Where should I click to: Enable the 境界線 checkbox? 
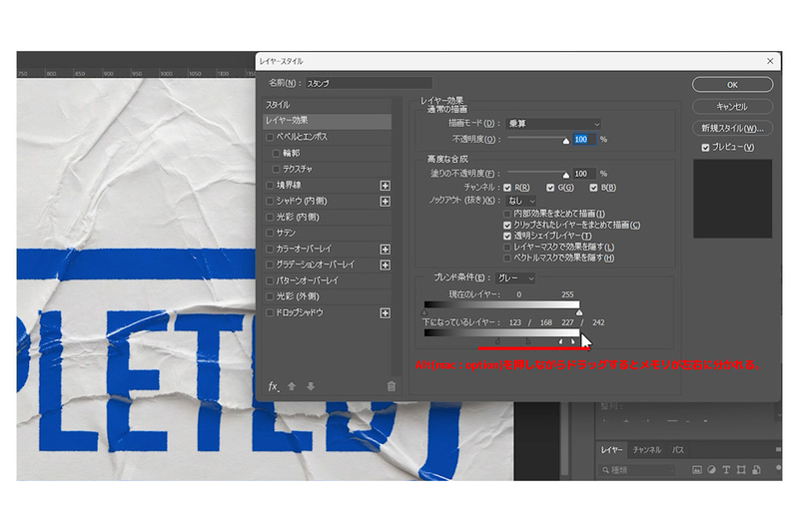point(270,186)
